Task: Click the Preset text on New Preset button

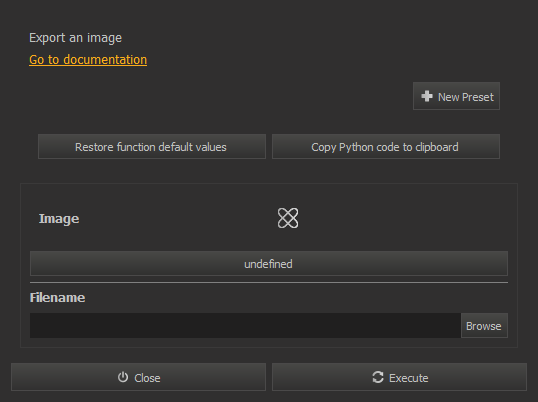Action: point(478,97)
